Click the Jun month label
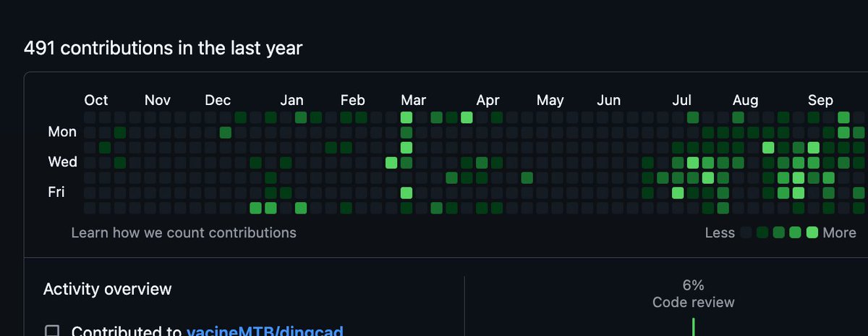 tap(609, 100)
